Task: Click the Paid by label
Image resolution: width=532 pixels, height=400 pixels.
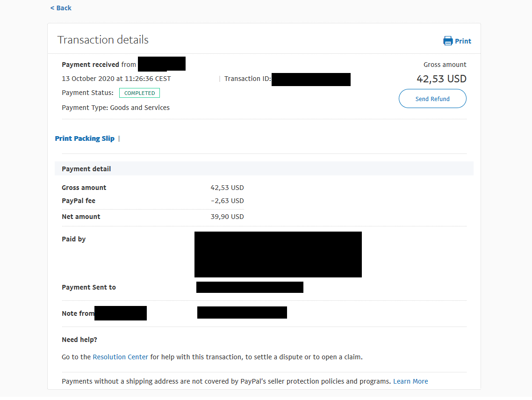Action: (x=74, y=239)
